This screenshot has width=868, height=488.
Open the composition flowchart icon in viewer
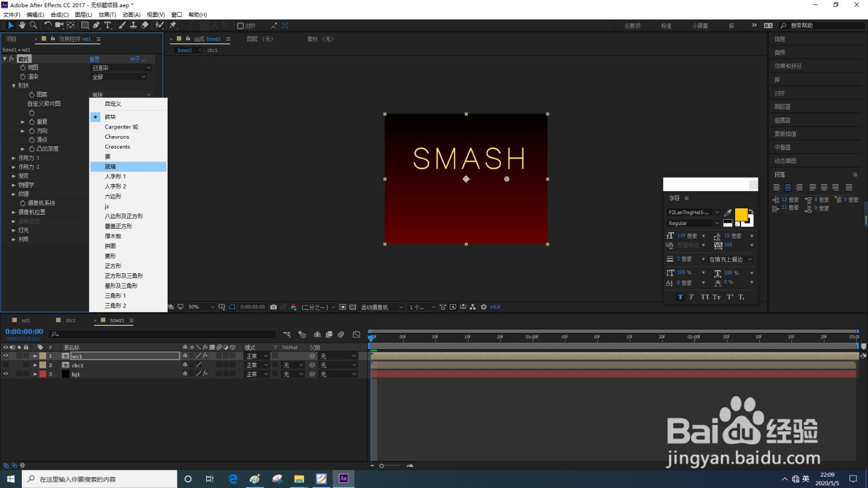(x=473, y=307)
